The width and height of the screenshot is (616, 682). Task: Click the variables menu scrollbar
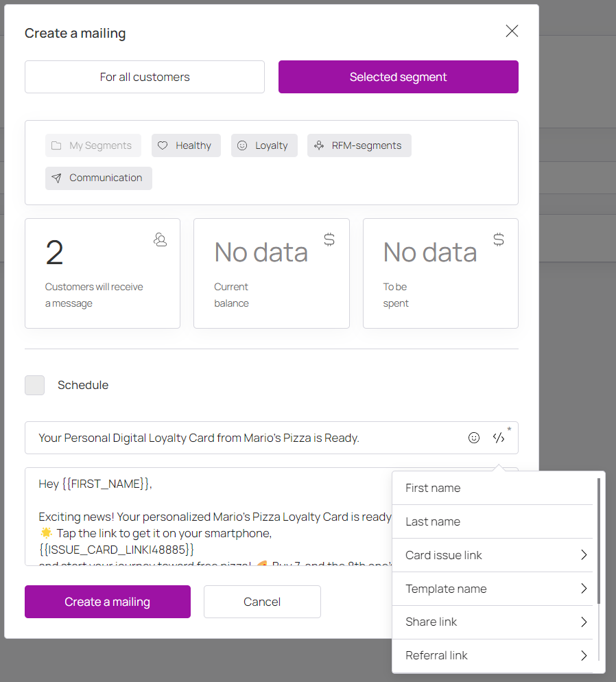600,542
